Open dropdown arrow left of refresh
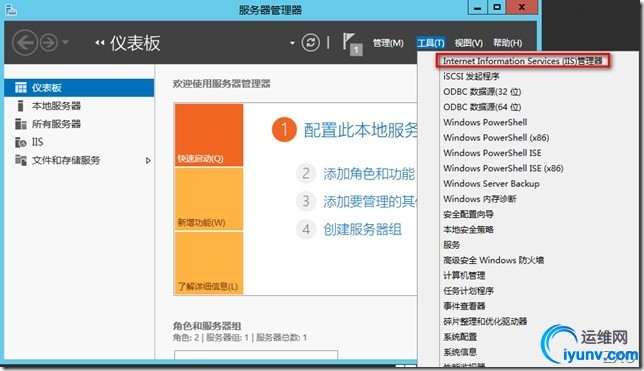The image size is (644, 371). click(x=292, y=43)
